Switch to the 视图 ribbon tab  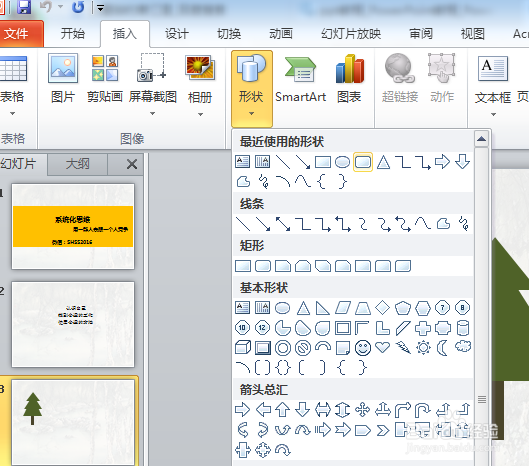point(473,34)
